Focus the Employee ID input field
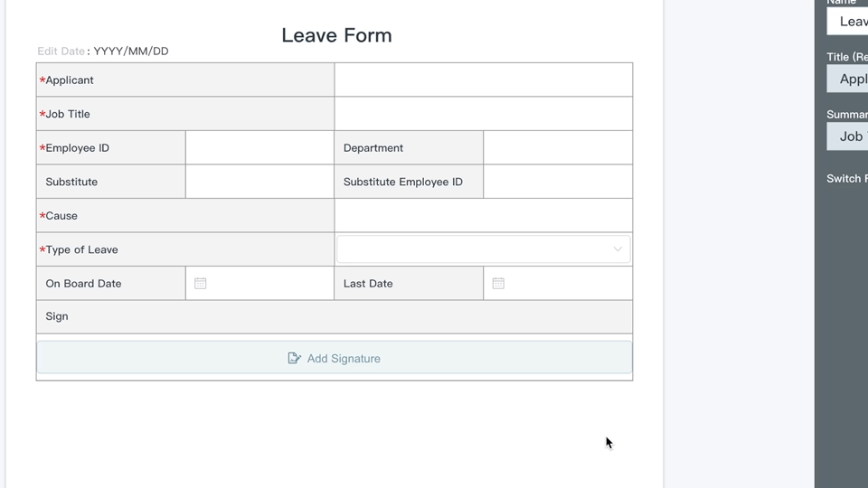Image resolution: width=868 pixels, height=488 pixels. pyautogui.click(x=259, y=148)
